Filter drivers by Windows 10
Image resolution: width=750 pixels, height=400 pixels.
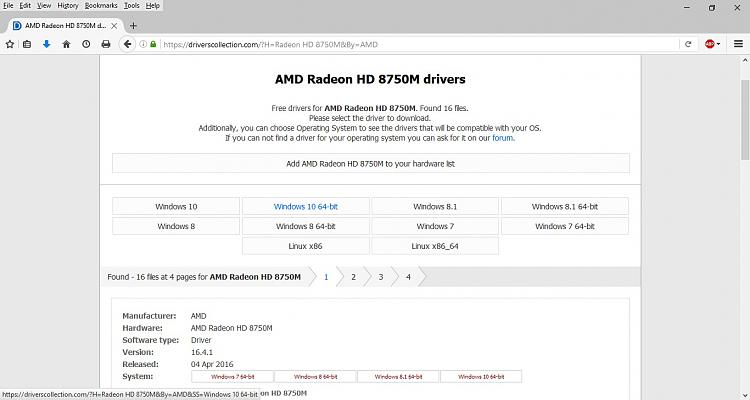tap(176, 207)
